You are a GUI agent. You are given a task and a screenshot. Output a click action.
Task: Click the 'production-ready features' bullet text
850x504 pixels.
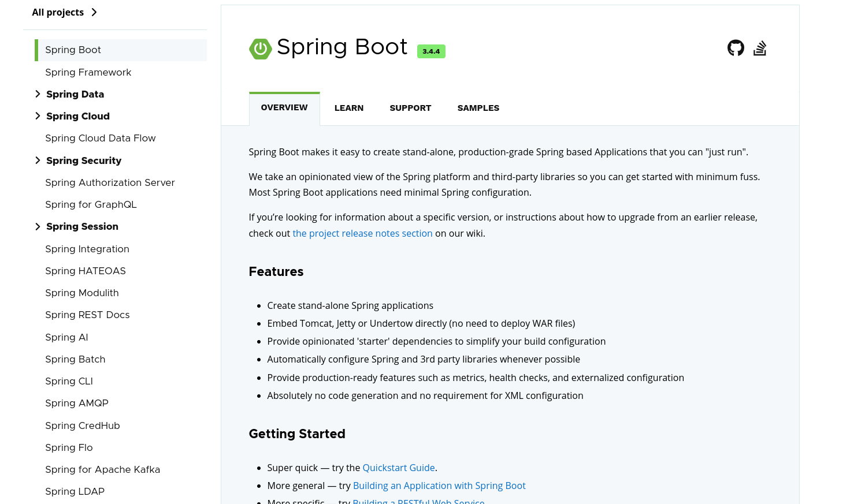[x=476, y=378]
